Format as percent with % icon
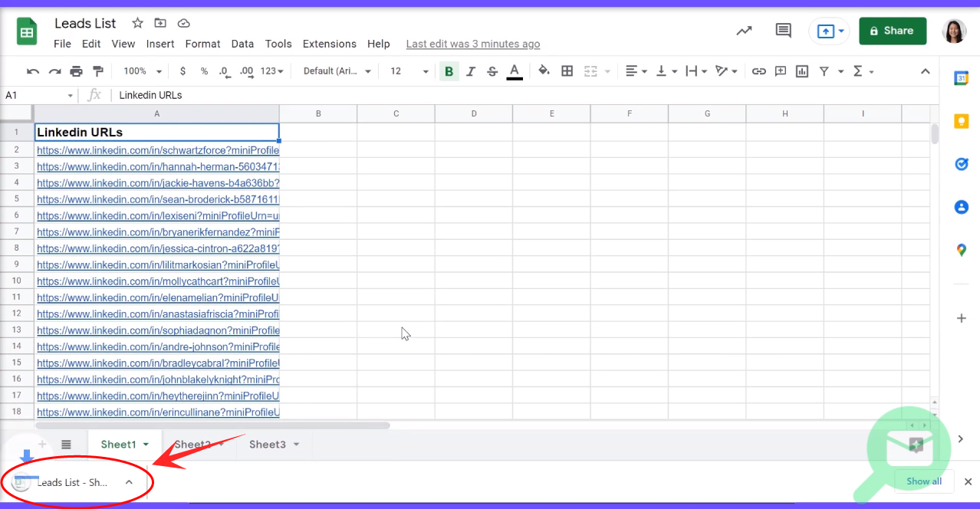This screenshot has height=509, width=980. click(204, 71)
